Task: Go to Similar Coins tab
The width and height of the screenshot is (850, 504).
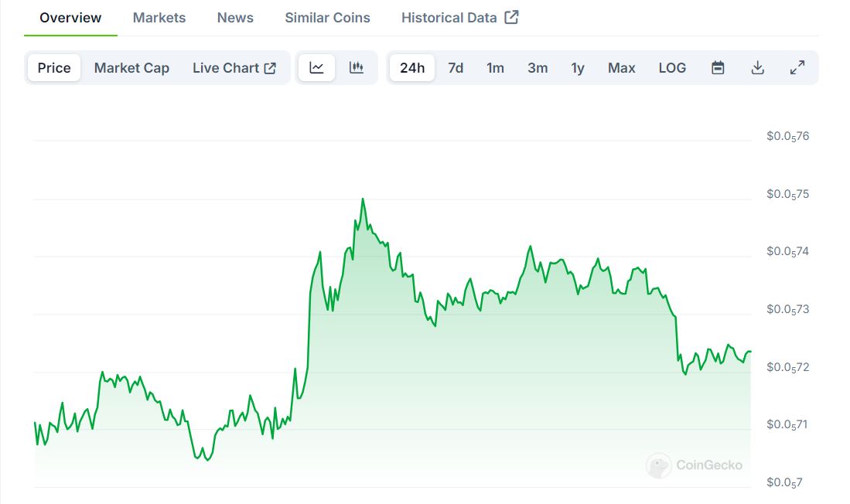Action: pyautogui.click(x=327, y=18)
